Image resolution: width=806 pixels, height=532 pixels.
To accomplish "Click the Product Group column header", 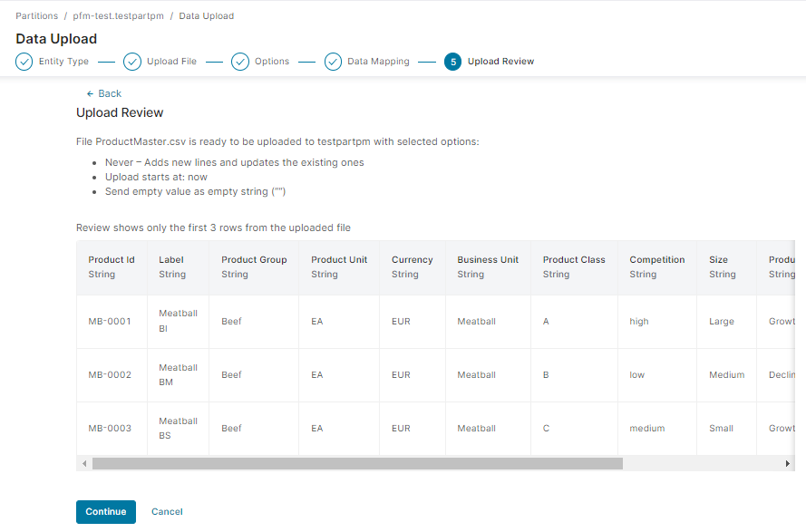I will (x=254, y=260).
